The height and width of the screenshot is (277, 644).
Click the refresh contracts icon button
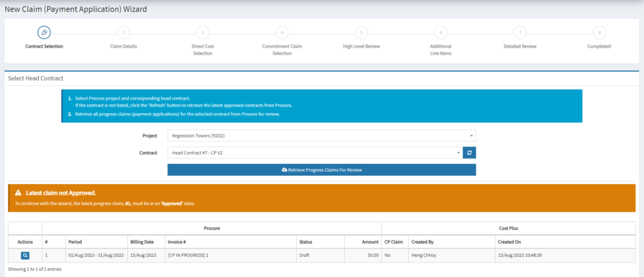coord(469,153)
